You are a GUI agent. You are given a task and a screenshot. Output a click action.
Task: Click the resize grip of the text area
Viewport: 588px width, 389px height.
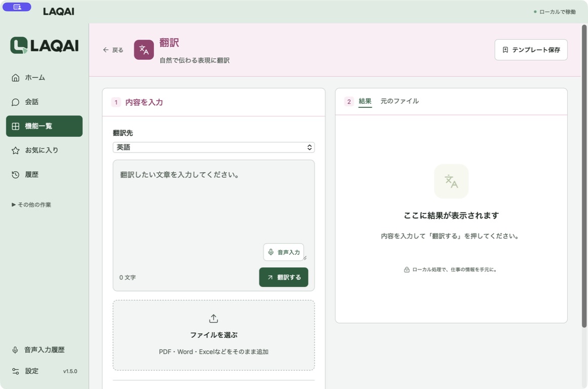pyautogui.click(x=305, y=258)
